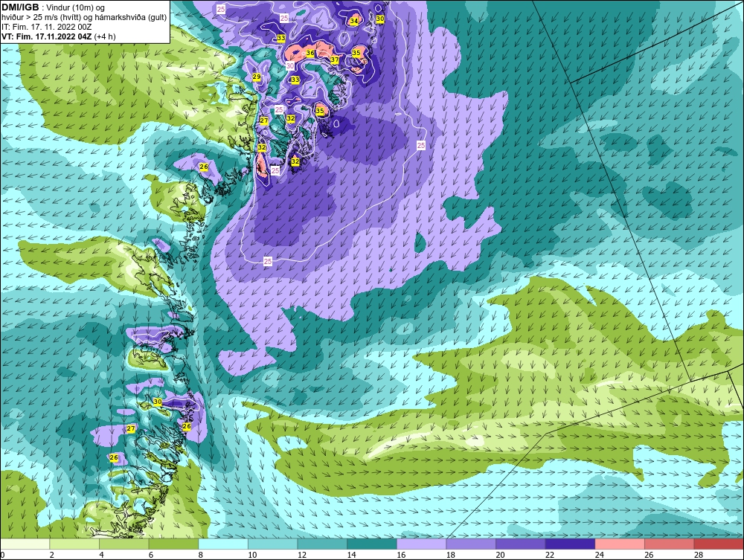Click the 'VT: Fim. 17.11.2022 04Z' valid time
The width and height of the screenshot is (744, 560).
click(x=47, y=36)
